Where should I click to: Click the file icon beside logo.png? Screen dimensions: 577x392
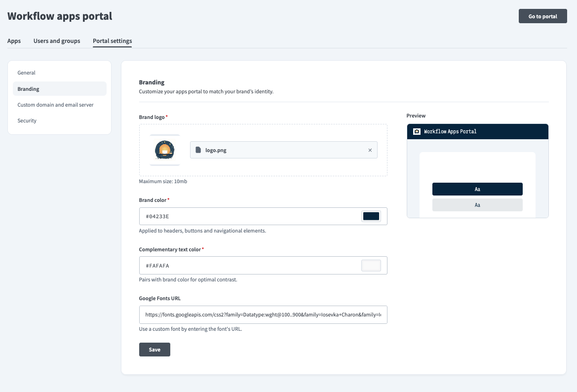click(x=198, y=150)
